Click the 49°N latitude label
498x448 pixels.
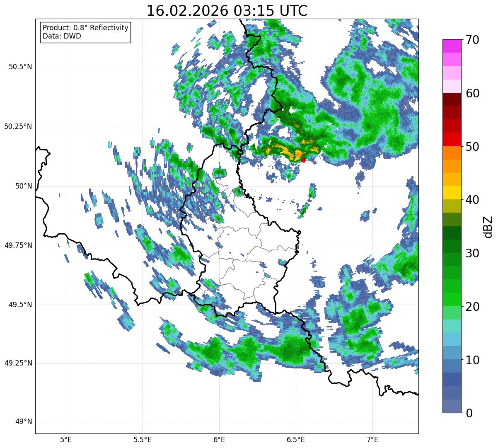tap(24, 421)
